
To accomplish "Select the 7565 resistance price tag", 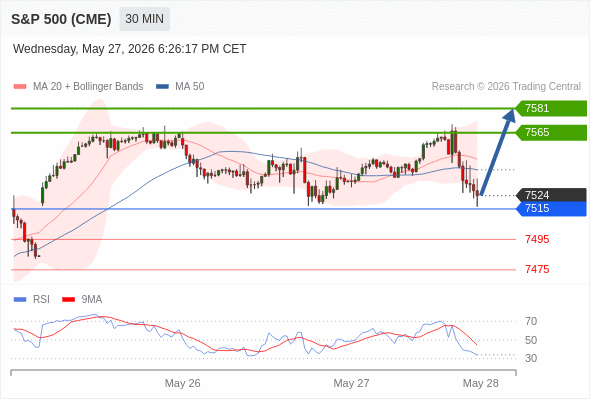I will click(551, 132).
